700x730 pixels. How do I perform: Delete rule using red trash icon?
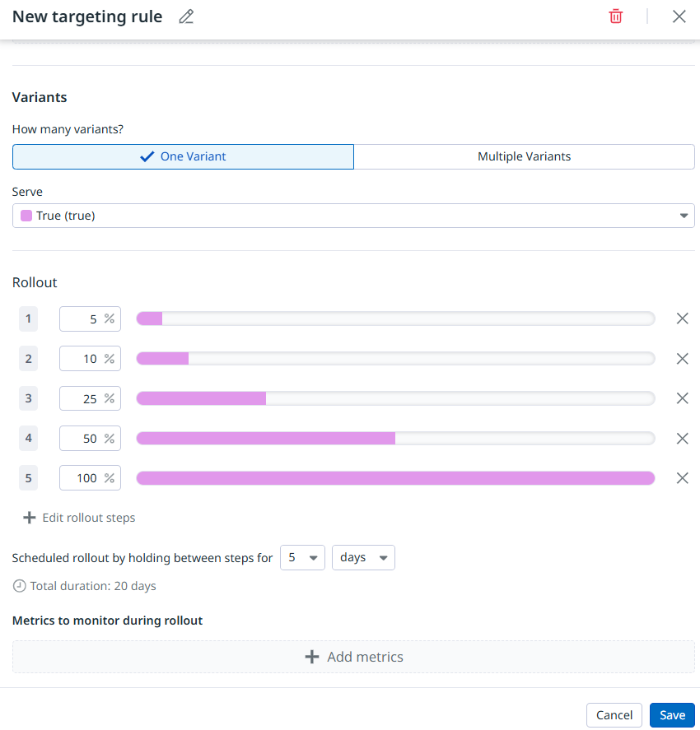(x=615, y=16)
